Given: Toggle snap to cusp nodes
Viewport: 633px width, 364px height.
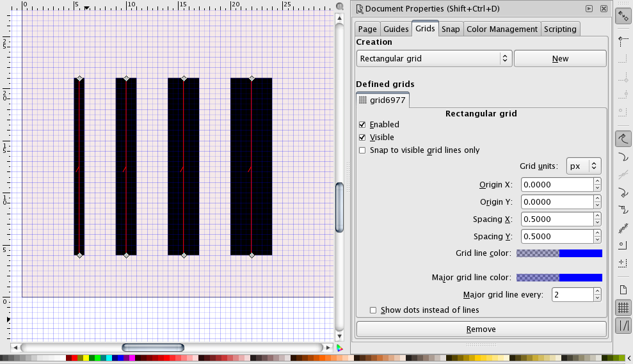Looking at the screenshot, I should 623,193.
